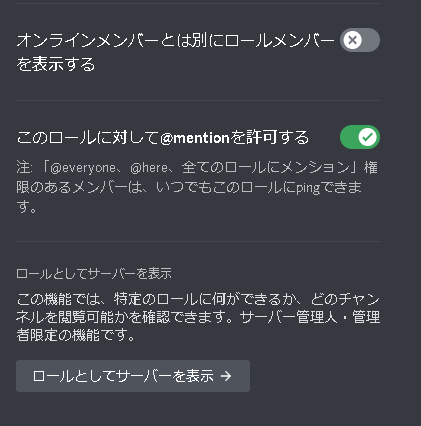The width and height of the screenshot is (421, 426).
Task: Click the ロールとしてサーバーを表示 button
Action: pyautogui.click(x=133, y=376)
